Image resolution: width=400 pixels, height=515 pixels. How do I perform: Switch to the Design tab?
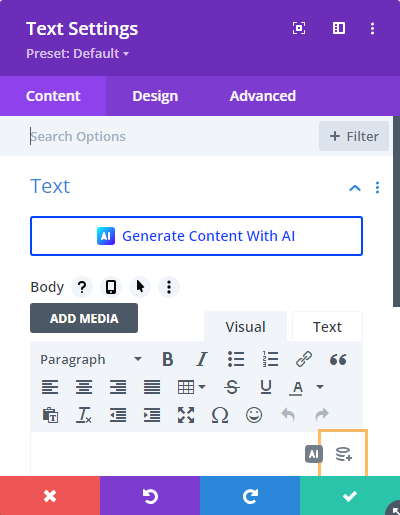(155, 96)
